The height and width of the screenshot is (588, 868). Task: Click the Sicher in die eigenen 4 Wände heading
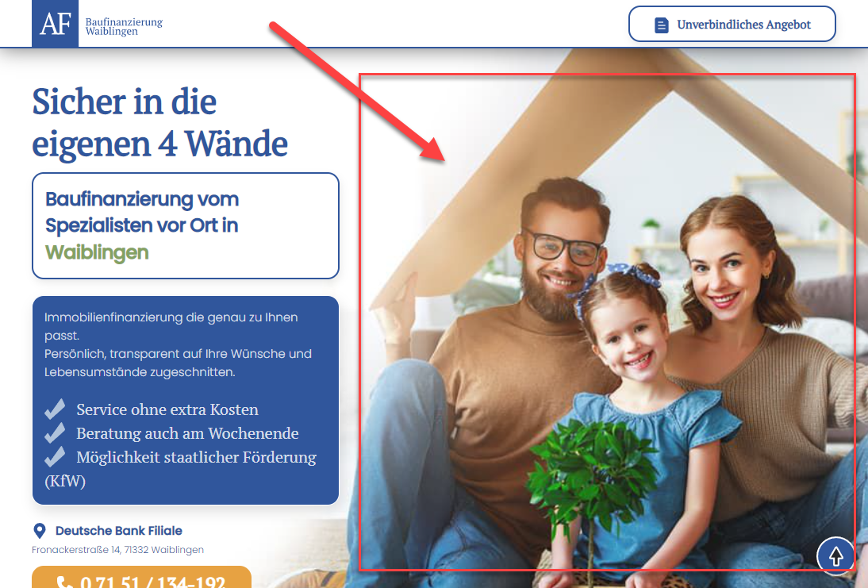[160, 123]
